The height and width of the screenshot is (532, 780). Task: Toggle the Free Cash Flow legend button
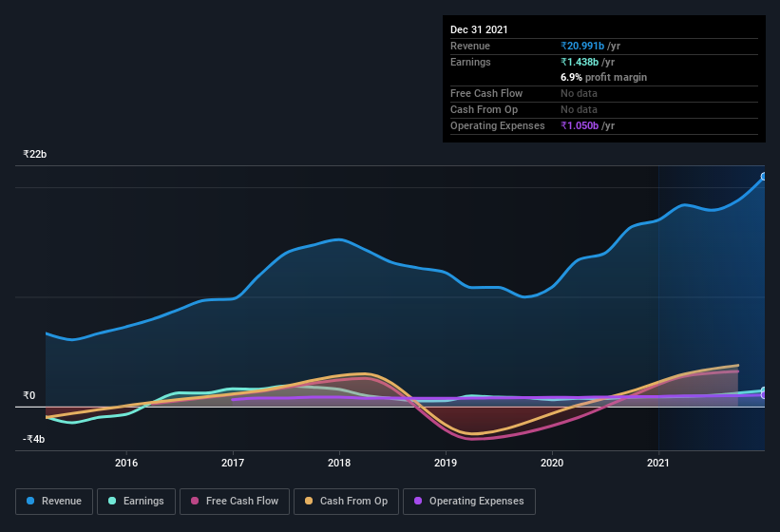tap(235, 502)
